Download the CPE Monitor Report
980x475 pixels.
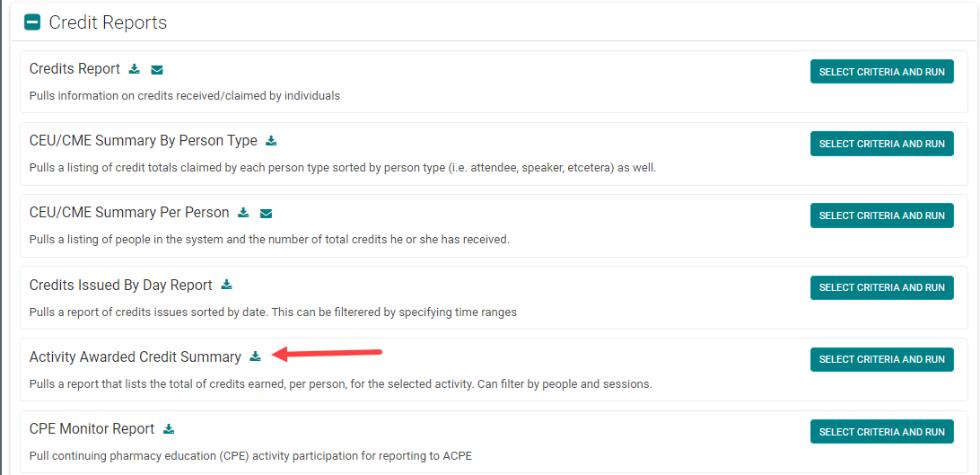coord(169,429)
